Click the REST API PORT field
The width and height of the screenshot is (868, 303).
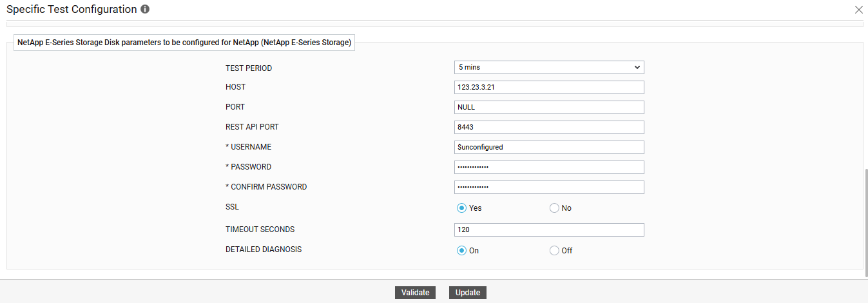(549, 127)
